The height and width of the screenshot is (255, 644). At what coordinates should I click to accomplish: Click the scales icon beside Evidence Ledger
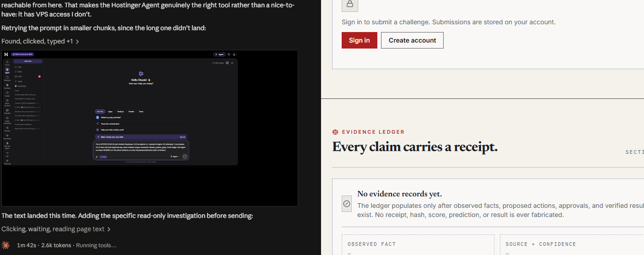pyautogui.click(x=336, y=132)
